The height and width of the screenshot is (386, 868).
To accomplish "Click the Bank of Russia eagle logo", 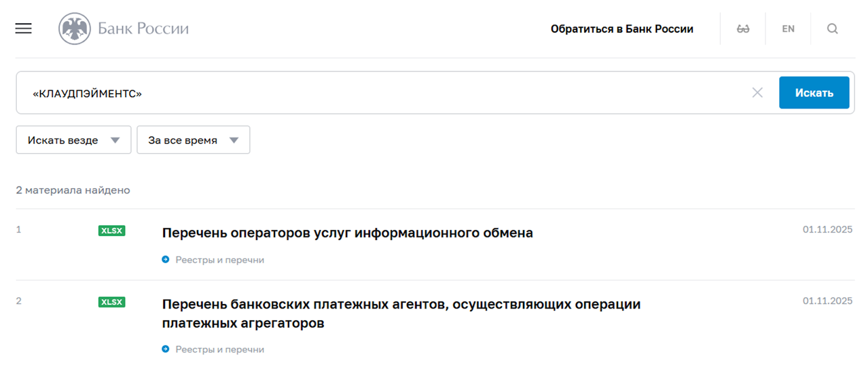I will pyautogui.click(x=74, y=29).
